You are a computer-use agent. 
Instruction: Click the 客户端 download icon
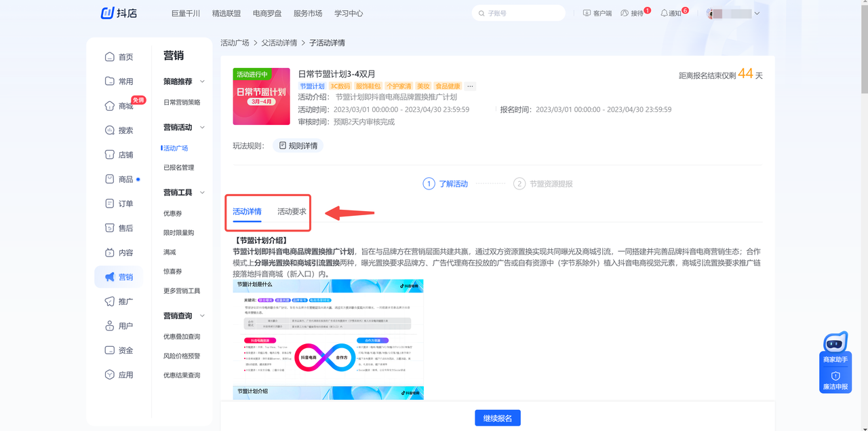587,13
